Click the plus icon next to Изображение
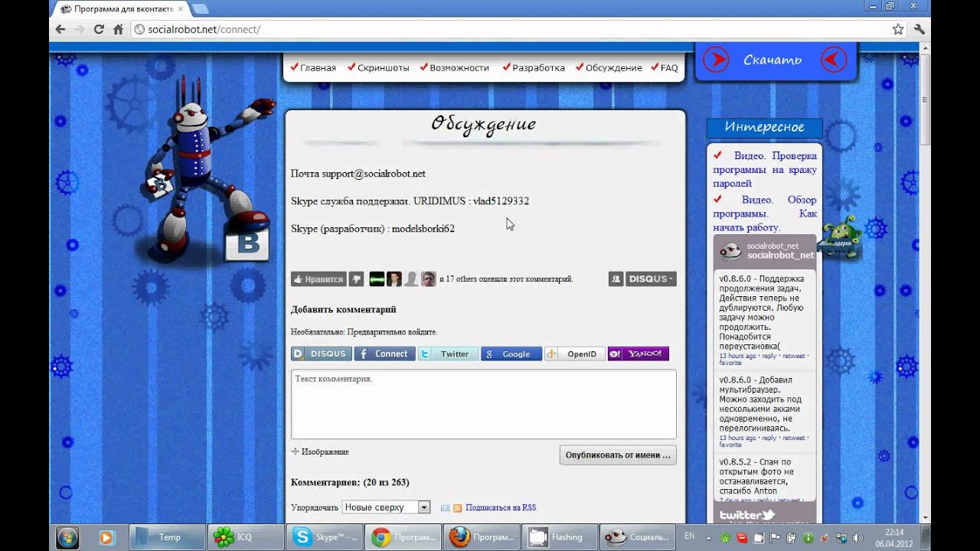 [295, 452]
